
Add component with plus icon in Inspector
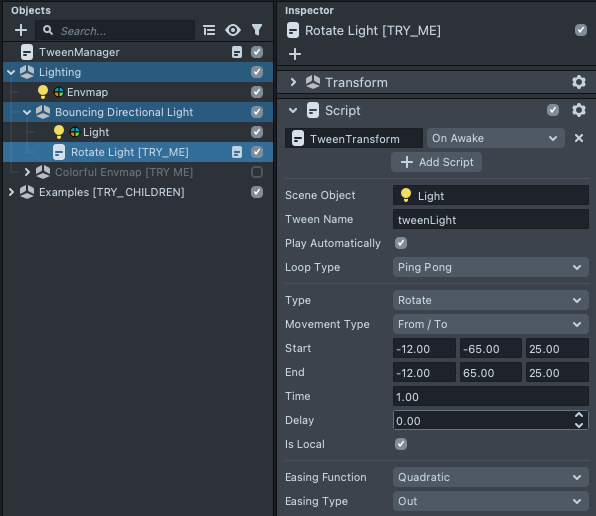[x=295, y=54]
